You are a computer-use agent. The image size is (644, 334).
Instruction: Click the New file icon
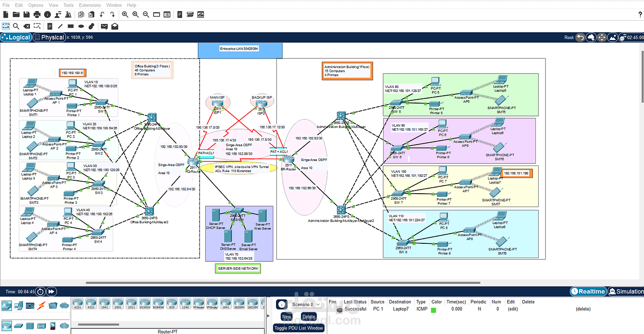6,15
